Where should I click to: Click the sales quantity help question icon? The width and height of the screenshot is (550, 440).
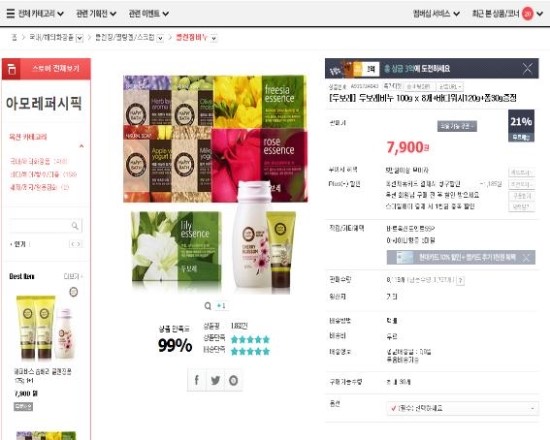[x=461, y=280]
